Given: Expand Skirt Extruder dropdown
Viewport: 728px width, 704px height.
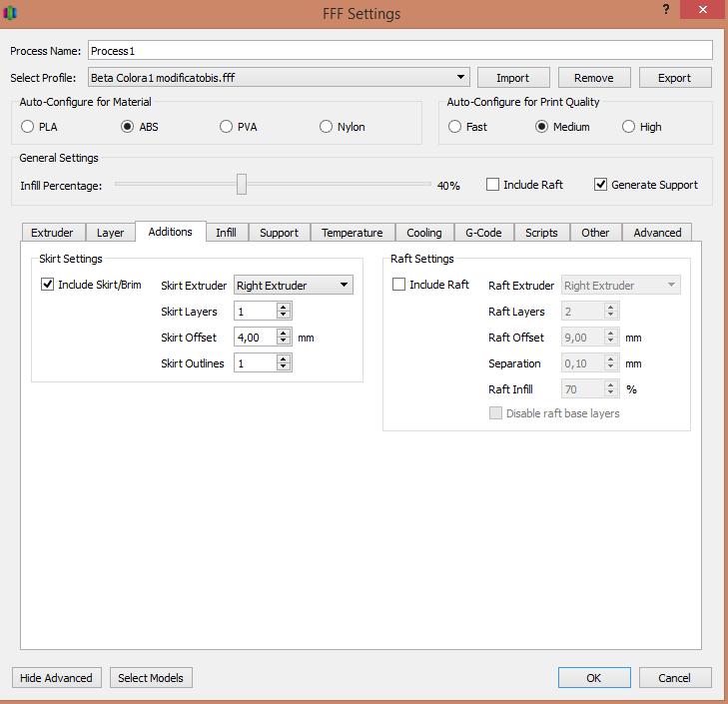Looking at the screenshot, I should point(344,286).
